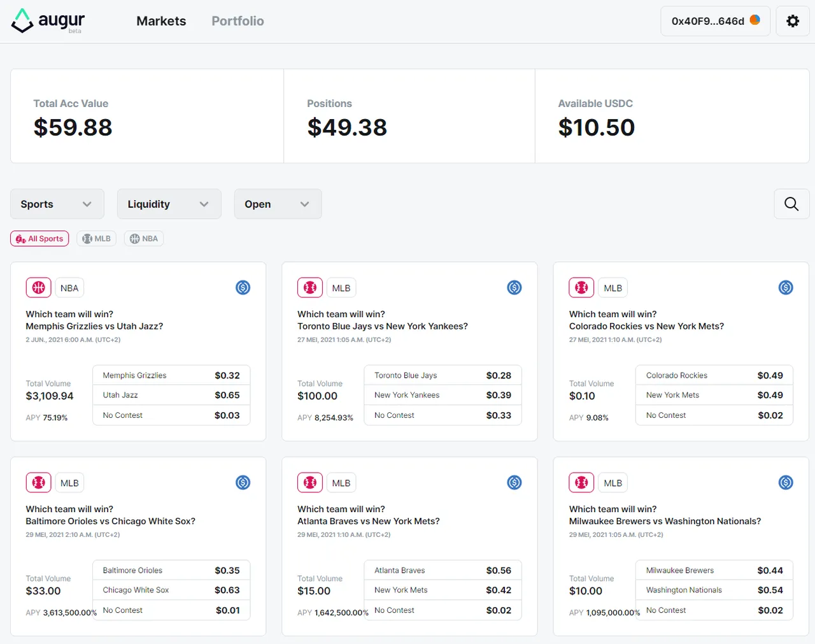Filter by MLB chip
This screenshot has width=815, height=644.
[x=97, y=239]
